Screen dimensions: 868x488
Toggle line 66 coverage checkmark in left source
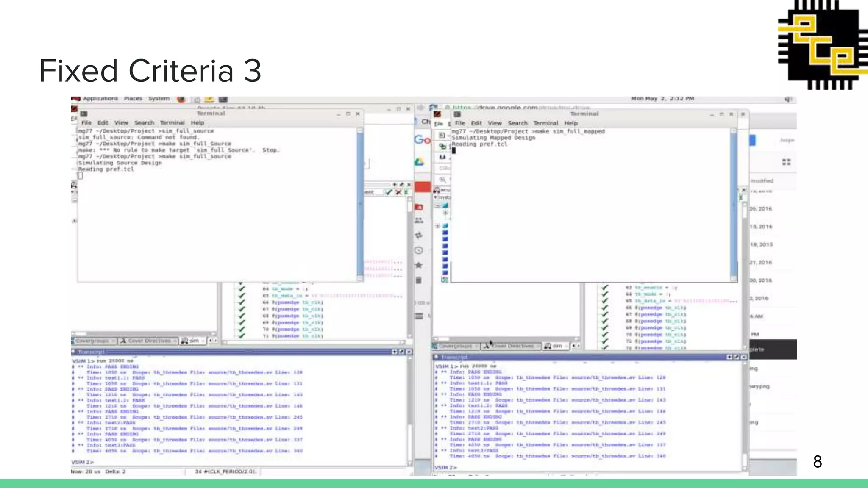pyautogui.click(x=242, y=302)
